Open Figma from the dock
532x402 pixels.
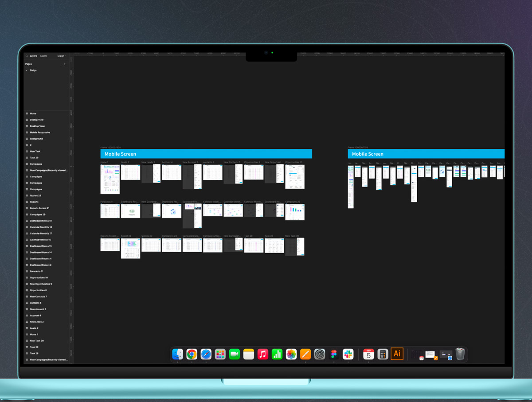click(x=334, y=354)
